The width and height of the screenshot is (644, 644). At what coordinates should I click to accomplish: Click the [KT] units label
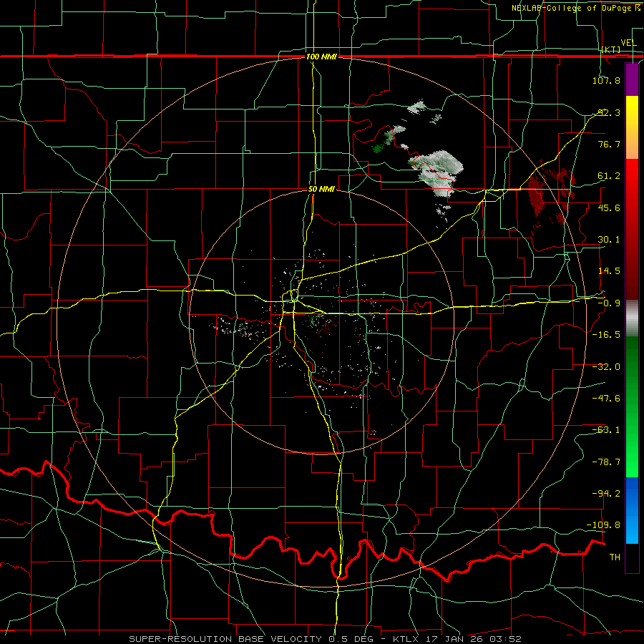(x=611, y=49)
